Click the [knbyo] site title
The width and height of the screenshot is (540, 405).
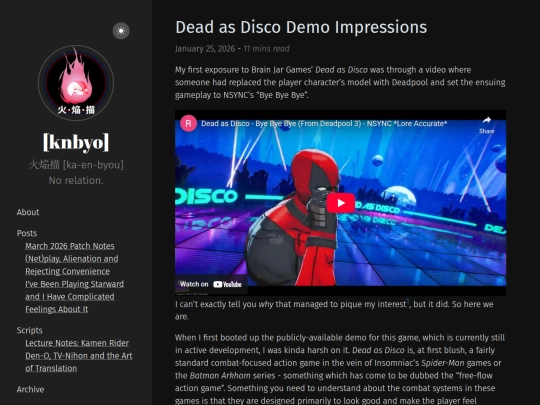tap(76, 142)
